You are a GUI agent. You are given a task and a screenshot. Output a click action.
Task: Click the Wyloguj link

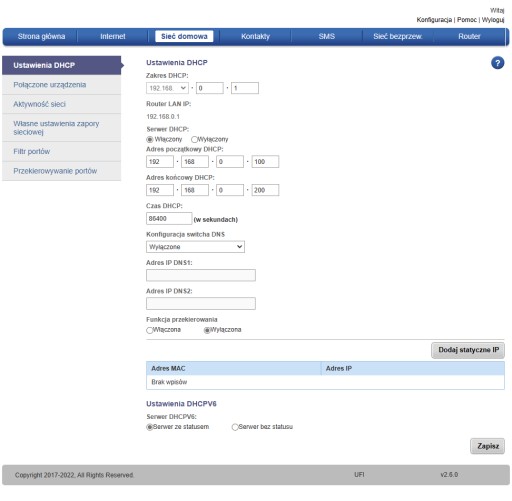click(493, 20)
